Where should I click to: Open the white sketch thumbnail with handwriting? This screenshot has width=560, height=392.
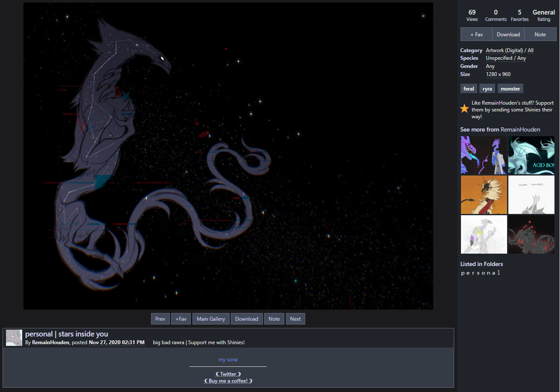point(531,195)
